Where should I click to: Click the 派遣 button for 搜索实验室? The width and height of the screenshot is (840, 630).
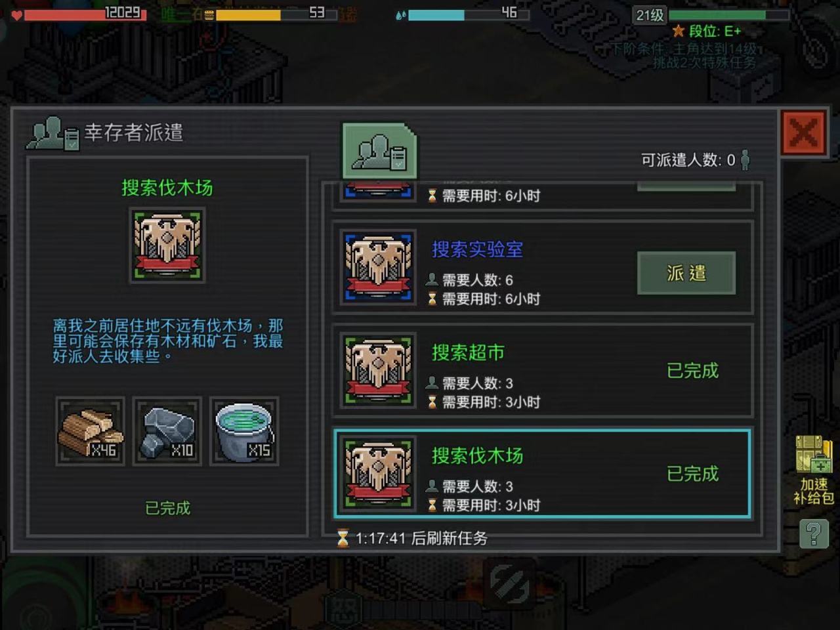point(686,273)
